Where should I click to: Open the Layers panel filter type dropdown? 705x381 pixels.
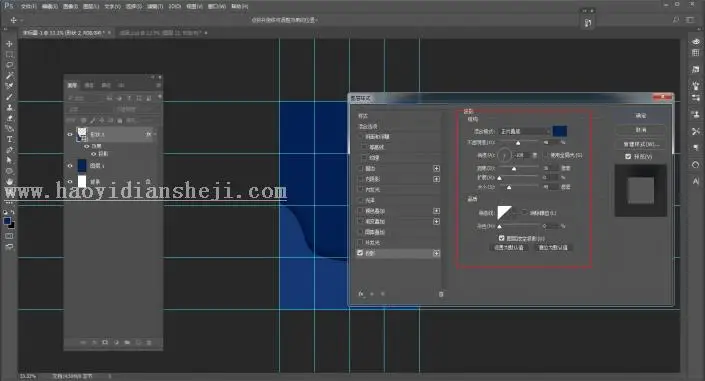[85, 98]
